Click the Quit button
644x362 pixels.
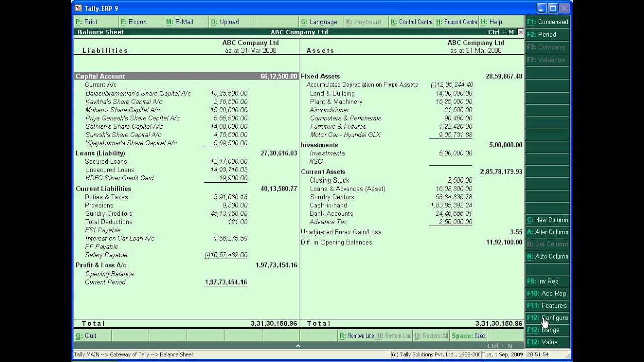point(92,336)
